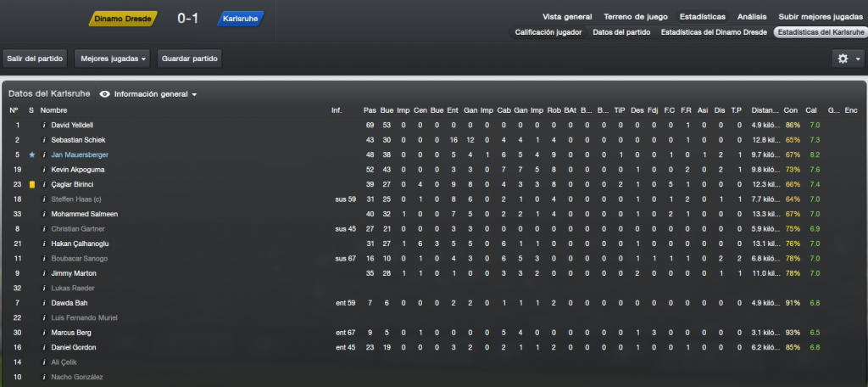Click the eye icon beside Información general
The width and height of the screenshot is (868, 387).
point(104,94)
